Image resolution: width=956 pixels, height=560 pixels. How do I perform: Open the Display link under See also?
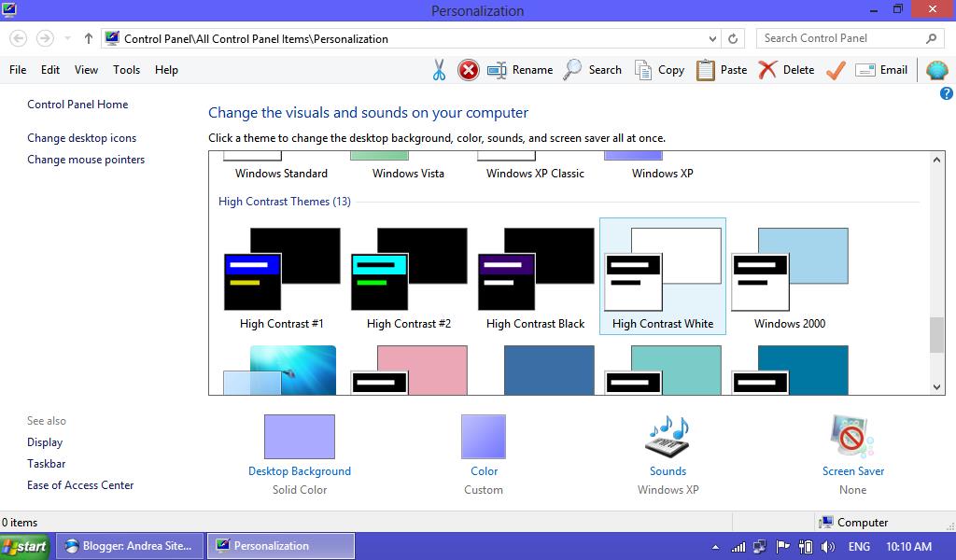pos(45,442)
